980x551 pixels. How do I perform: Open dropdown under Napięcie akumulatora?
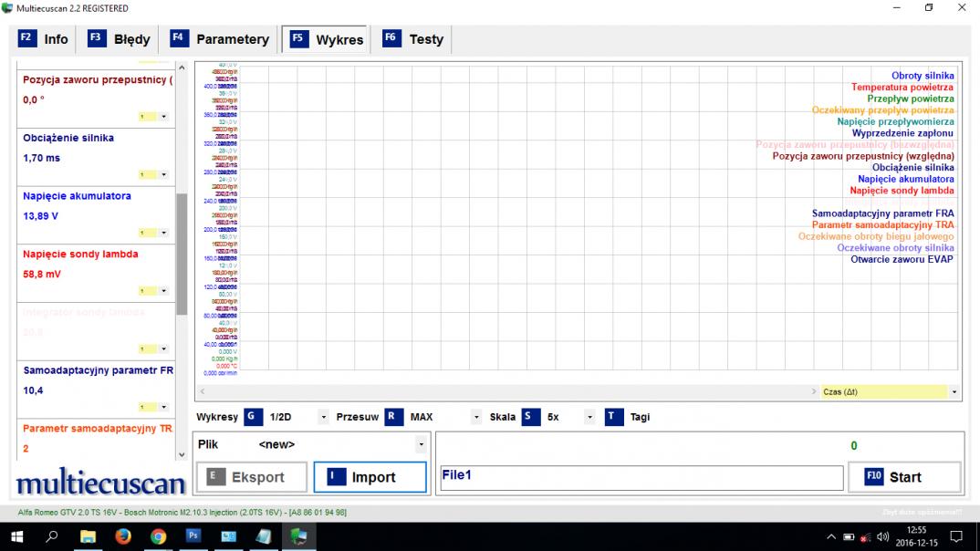coord(163,233)
